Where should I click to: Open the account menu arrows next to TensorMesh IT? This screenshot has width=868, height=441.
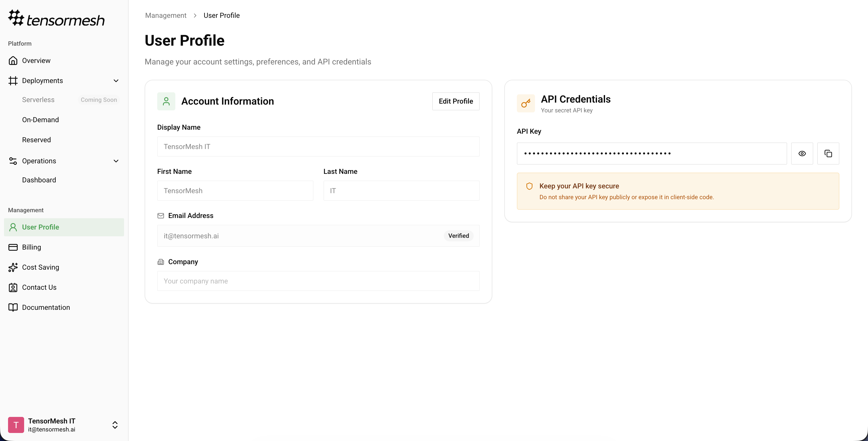(x=115, y=425)
